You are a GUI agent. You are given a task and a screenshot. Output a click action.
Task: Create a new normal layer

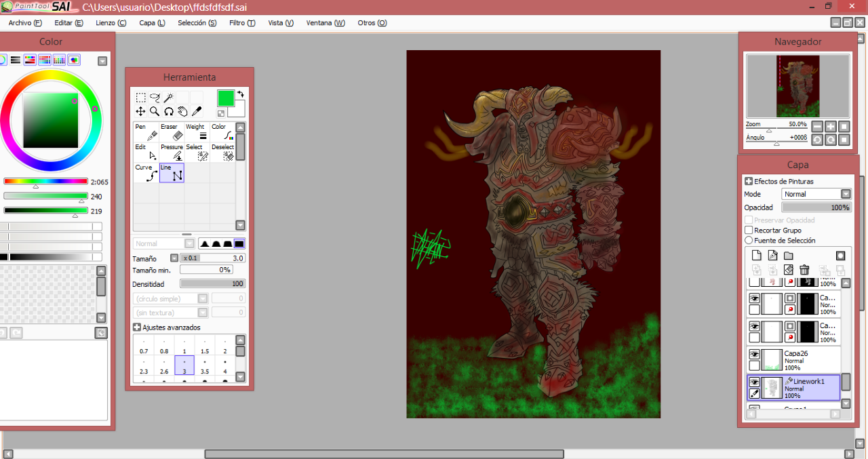[757, 256]
